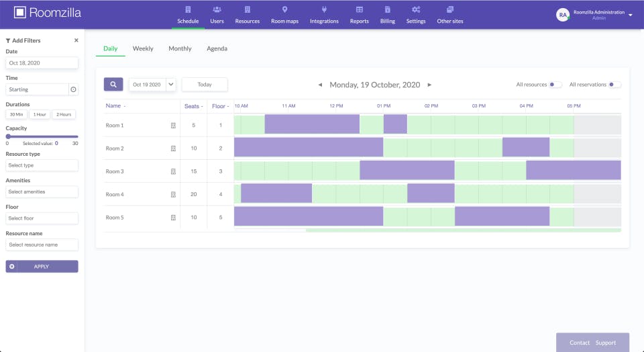The height and width of the screenshot is (352, 644).
Task: Open Settings gears icon
Action: [x=416, y=9]
